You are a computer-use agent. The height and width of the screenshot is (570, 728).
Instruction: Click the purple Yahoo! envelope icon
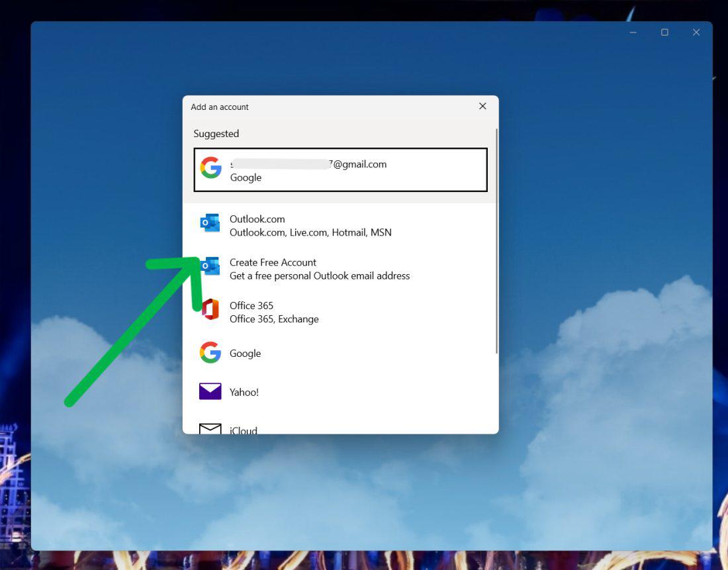[210, 392]
